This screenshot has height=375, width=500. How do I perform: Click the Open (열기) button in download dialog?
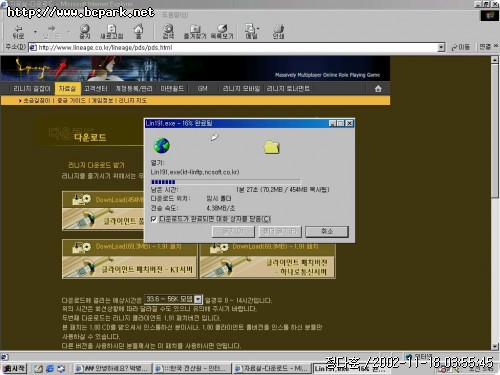[233, 231]
